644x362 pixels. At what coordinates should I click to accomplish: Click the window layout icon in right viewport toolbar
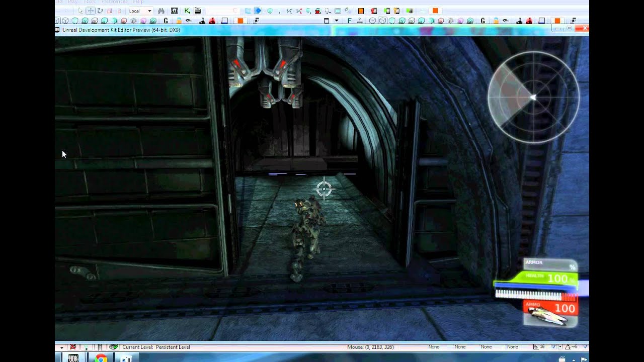coord(326,21)
